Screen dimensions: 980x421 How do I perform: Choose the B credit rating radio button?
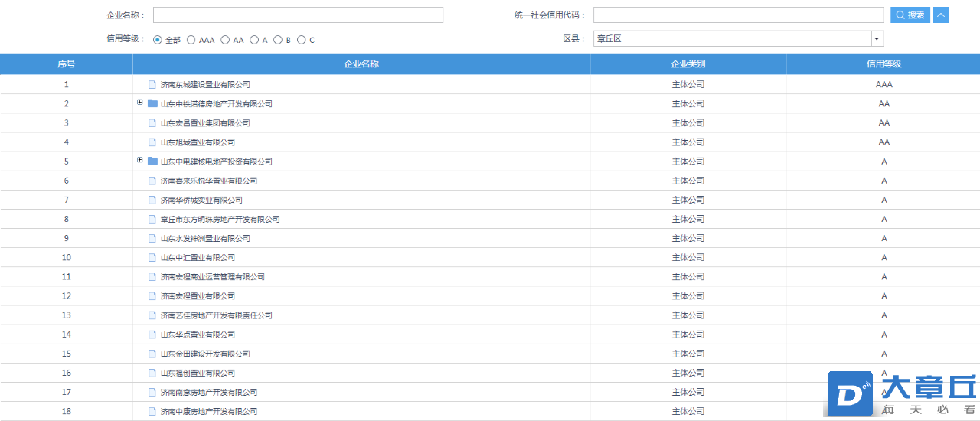pos(278,40)
